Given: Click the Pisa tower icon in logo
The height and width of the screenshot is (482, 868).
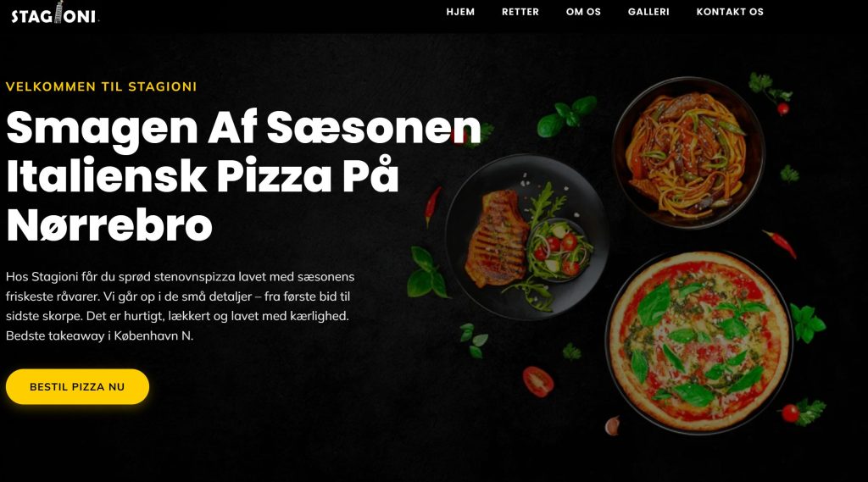Looking at the screenshot, I should (58, 12).
